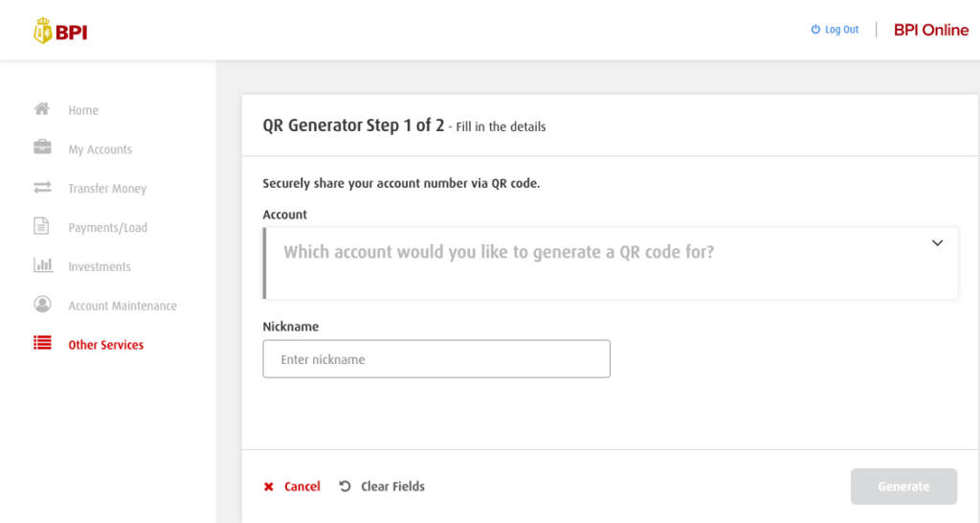Screen dimensions: 980x523
Task: Open the Investments sidebar item
Action: point(100,267)
